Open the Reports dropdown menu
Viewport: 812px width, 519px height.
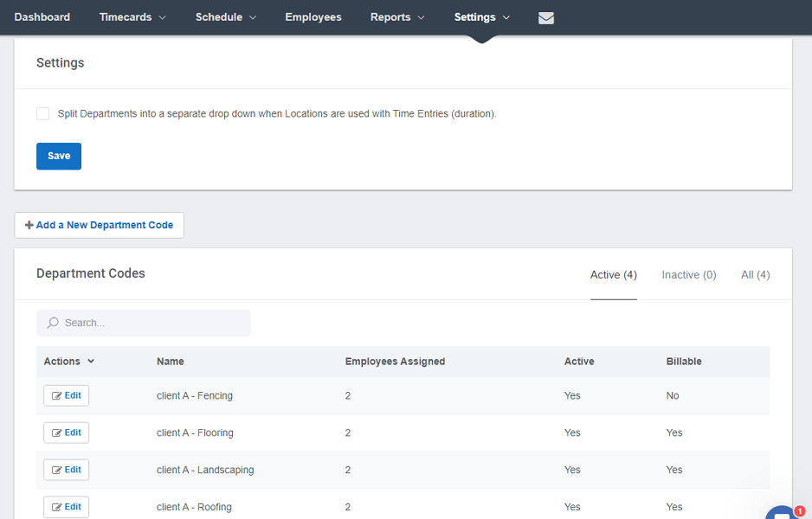click(x=397, y=17)
